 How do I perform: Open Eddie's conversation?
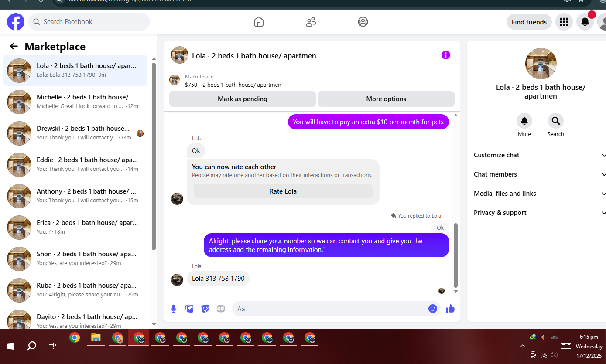tap(75, 165)
